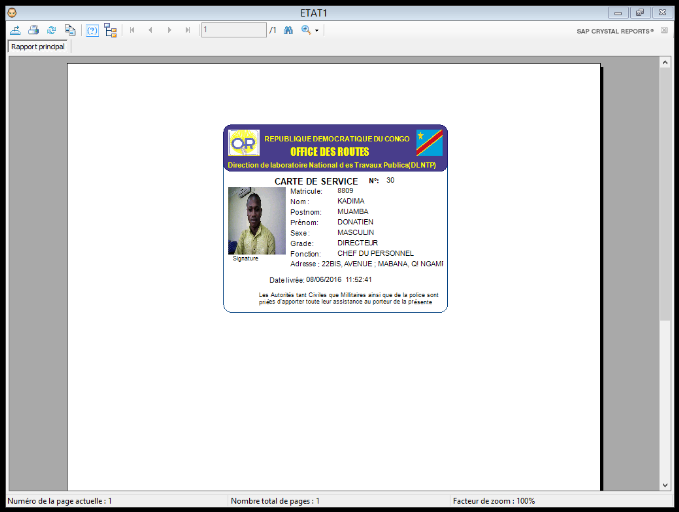This screenshot has height=512, width=679.
Task: Click 'Facteur de zoom : 100%' status text
Action: (x=494, y=501)
